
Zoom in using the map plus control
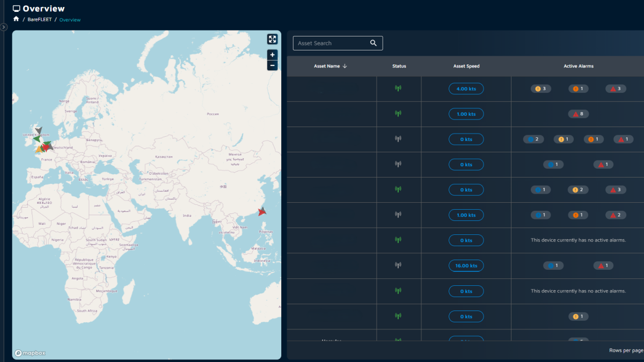click(272, 54)
